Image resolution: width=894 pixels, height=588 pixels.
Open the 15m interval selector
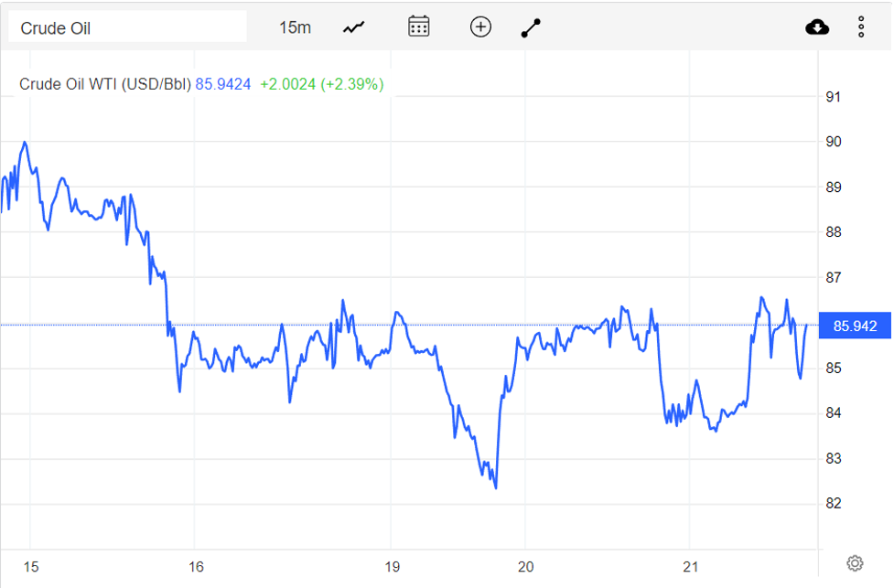point(295,27)
